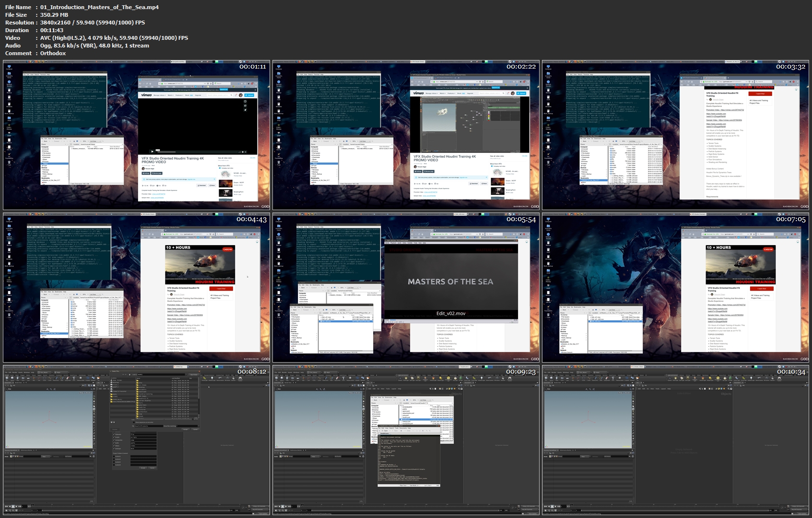The image size is (812, 518).
Task: Click the Houdini video player in the 00:02:22 frame
Action: pos(469,124)
